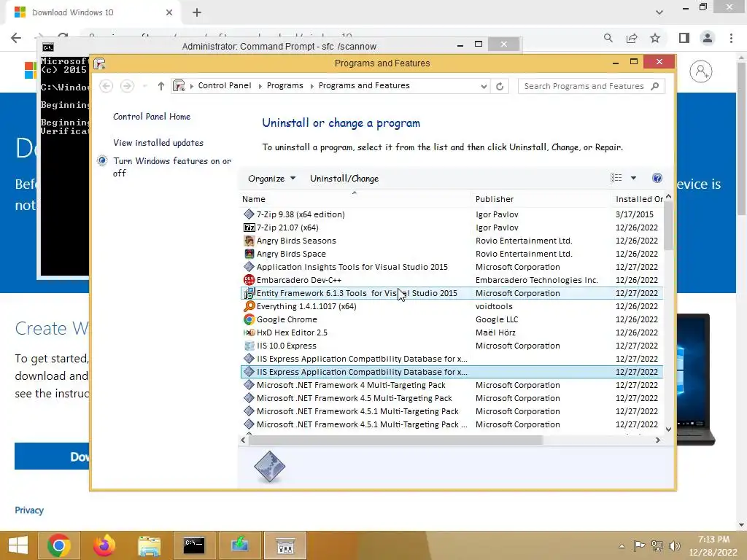
Task: Click the 3/17/2015 install date
Action: tap(635, 214)
